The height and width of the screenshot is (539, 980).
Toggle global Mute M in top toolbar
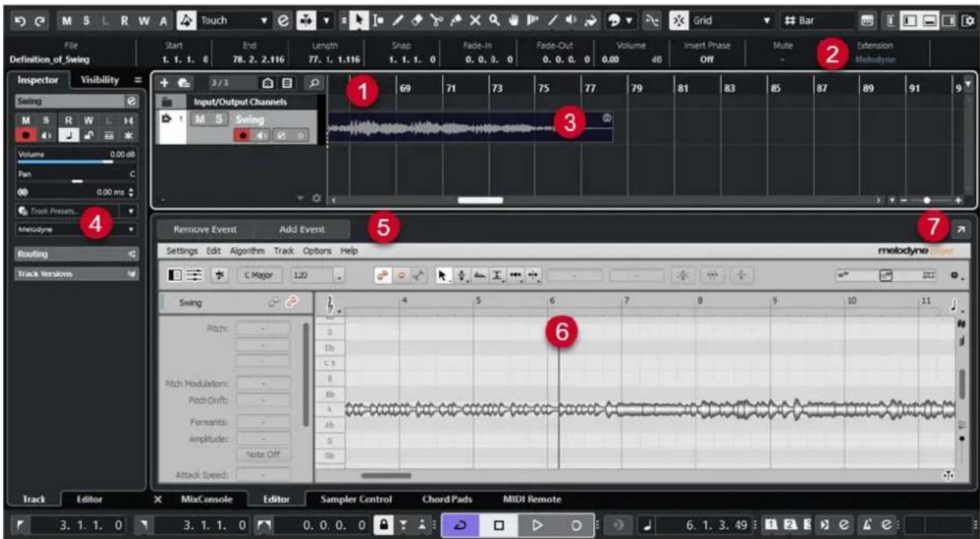[x=68, y=20]
